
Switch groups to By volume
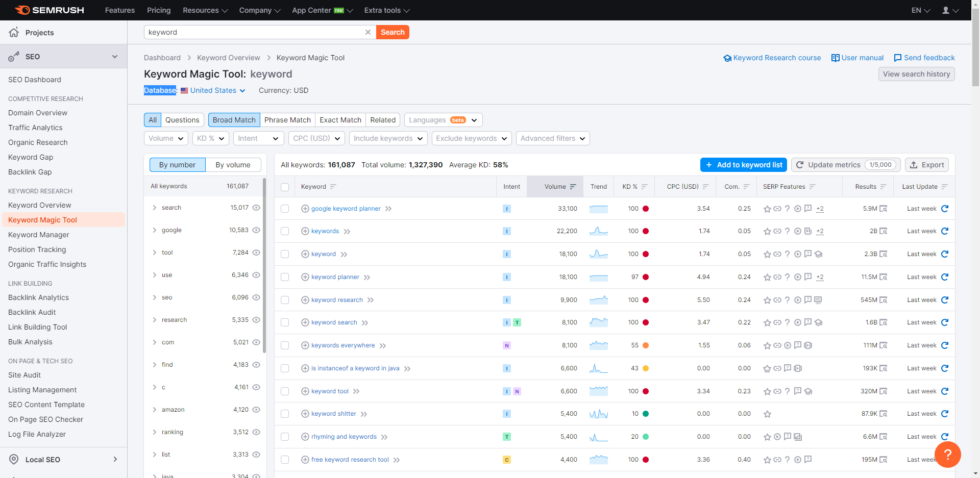[x=233, y=165]
